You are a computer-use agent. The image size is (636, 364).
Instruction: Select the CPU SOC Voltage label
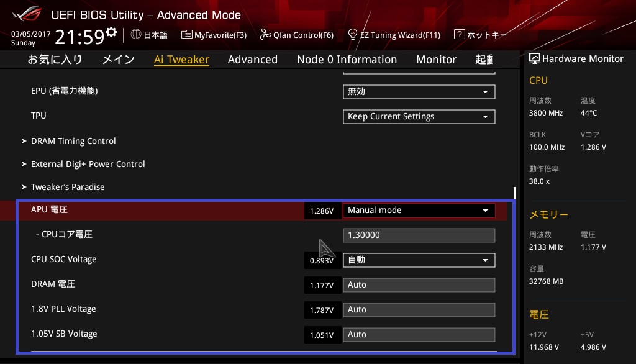click(64, 259)
